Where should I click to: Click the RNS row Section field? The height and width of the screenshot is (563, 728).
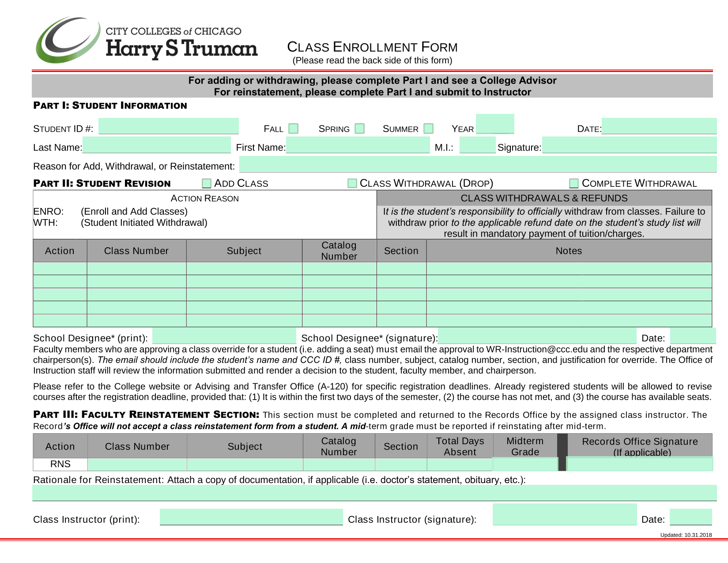tap(401, 465)
